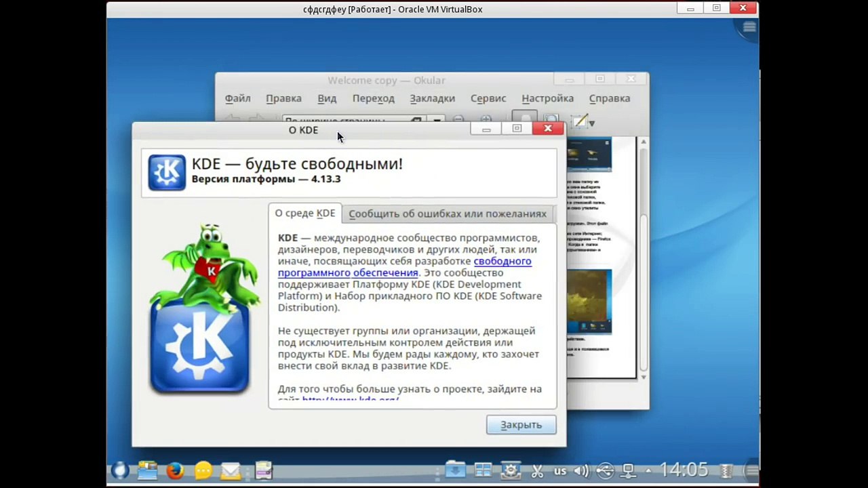Open the 'Вид' menu in Okular
868x488 pixels.
[x=327, y=98]
